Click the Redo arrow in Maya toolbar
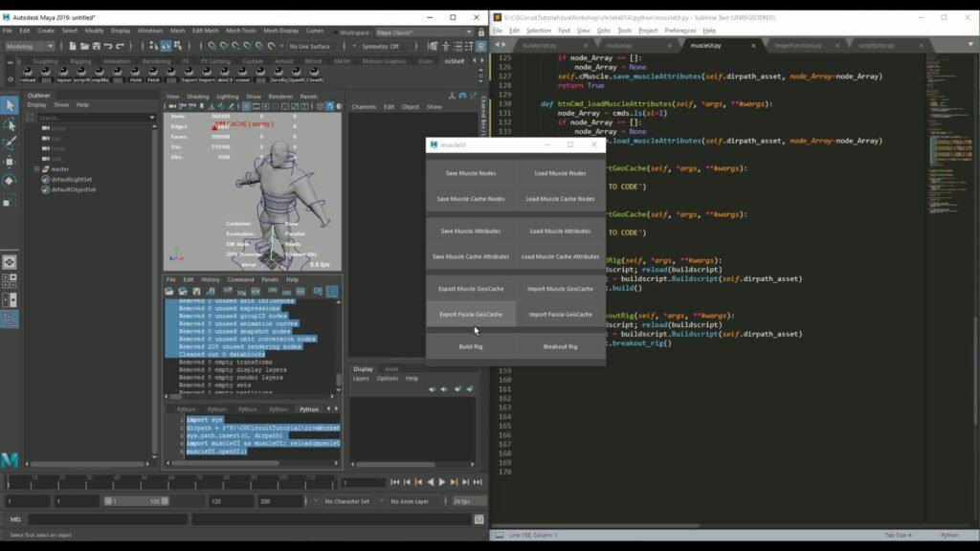 (120, 46)
